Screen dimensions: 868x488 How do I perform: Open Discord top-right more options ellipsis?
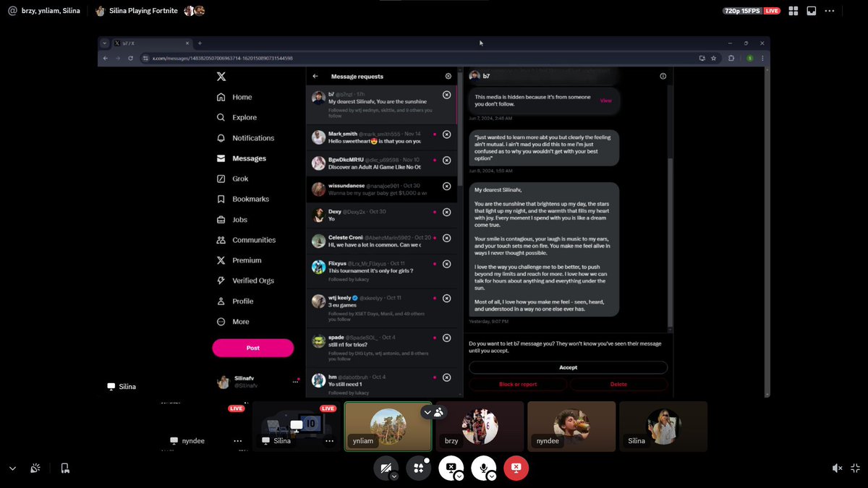(830, 11)
